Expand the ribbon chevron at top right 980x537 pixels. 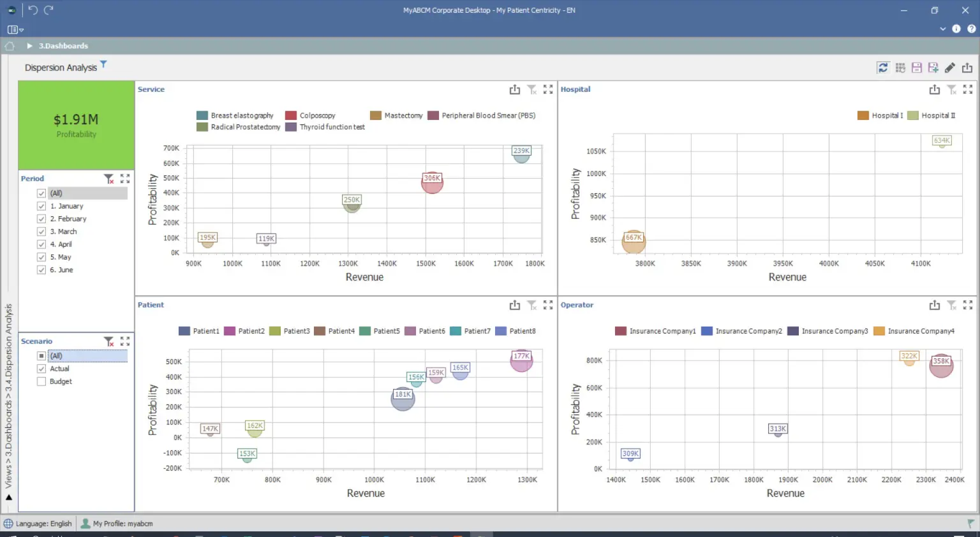coord(943,29)
